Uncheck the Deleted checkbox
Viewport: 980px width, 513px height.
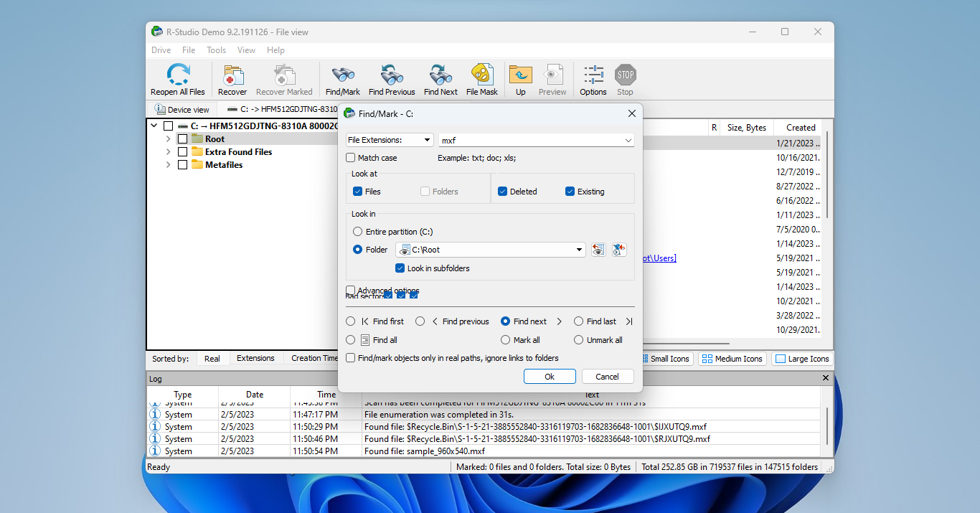click(x=503, y=192)
